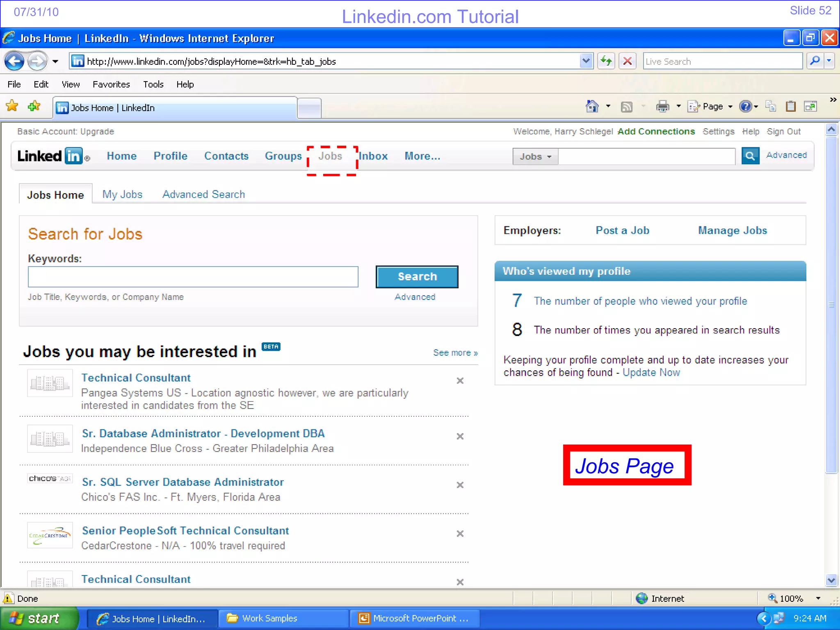Click the Print icon in toolbar
The width and height of the screenshot is (840, 630).
(662, 107)
